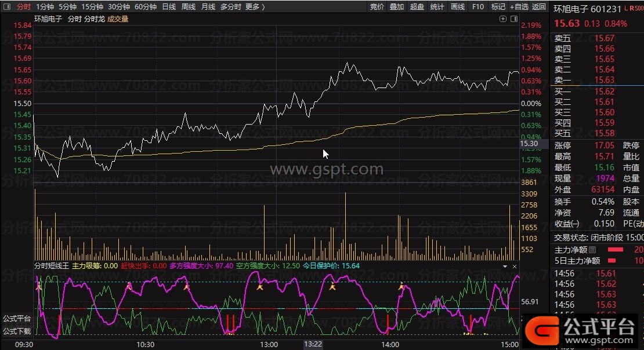Screen dimensions: 644x350
Task: Switch to the 1分钟 timeframe
Action: (45, 6)
